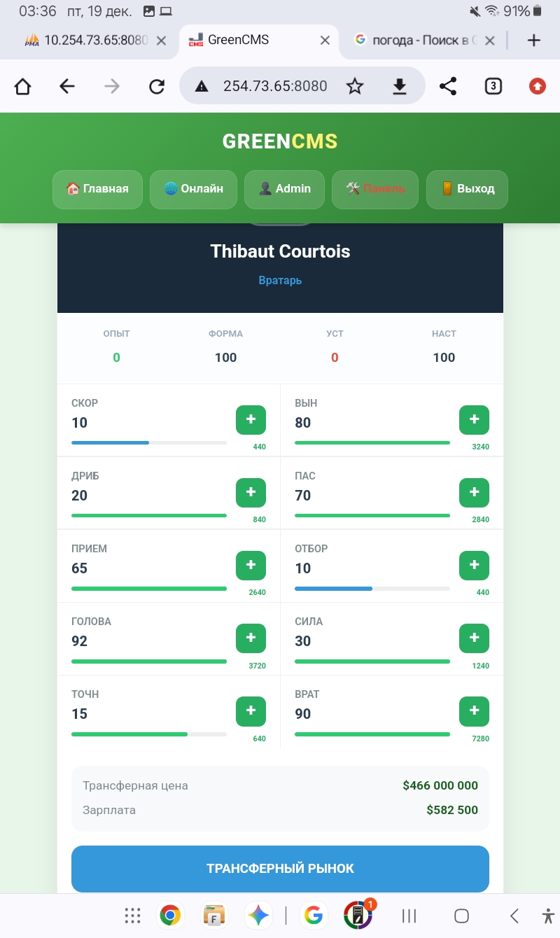Switch to the phpMyAdmin 10.254.73.65 tab
The height and width of the screenshot is (938, 560).
[87, 41]
